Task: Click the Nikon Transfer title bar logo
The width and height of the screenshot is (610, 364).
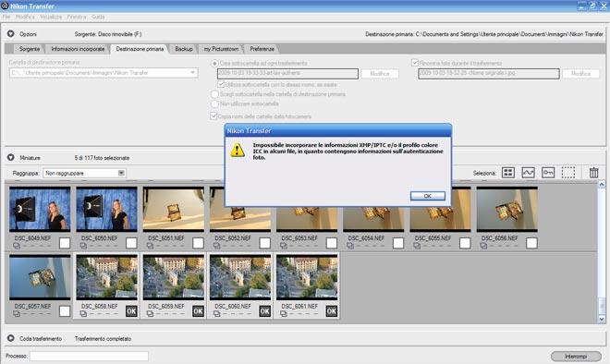Action: pyautogui.click(x=5, y=6)
